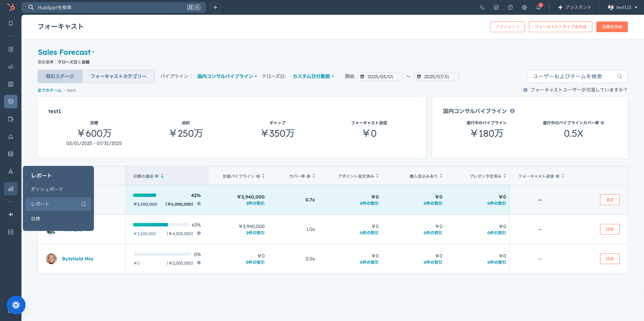Sort by カバー率 column arrows
Viewport: 644px width, 321px height.
pyautogui.click(x=314, y=176)
